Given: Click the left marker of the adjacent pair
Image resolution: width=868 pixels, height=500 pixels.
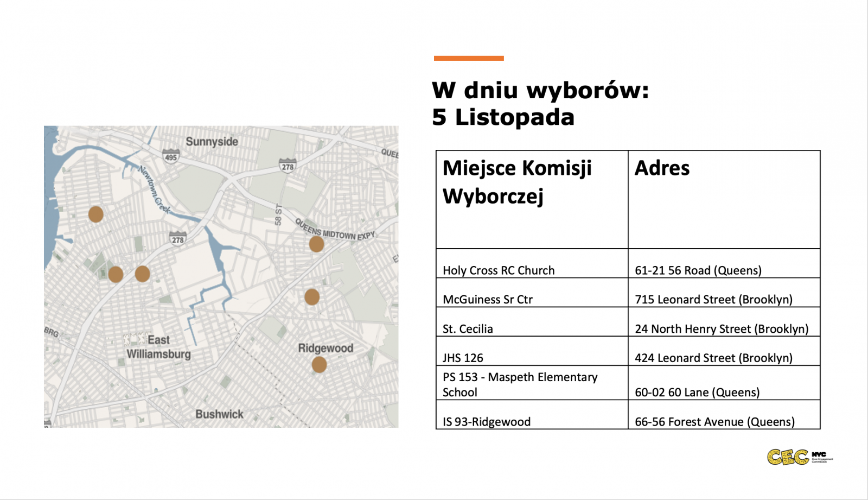Looking at the screenshot, I should pos(116,274).
